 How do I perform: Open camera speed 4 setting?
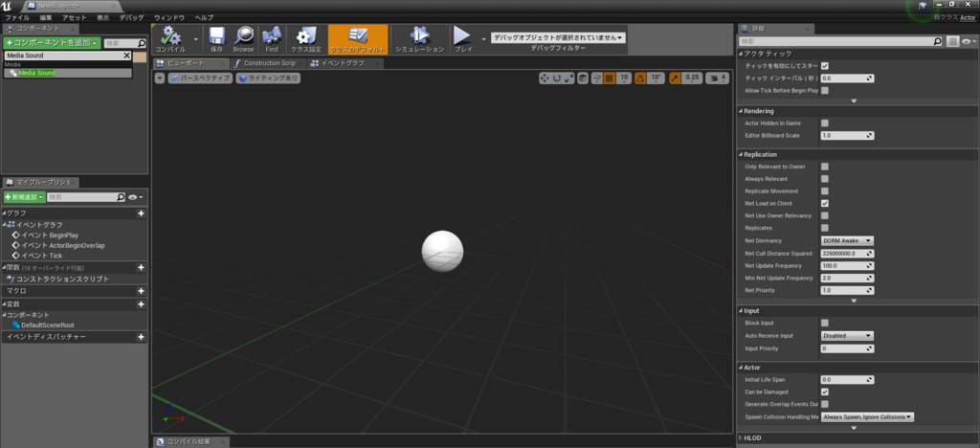tap(718, 78)
